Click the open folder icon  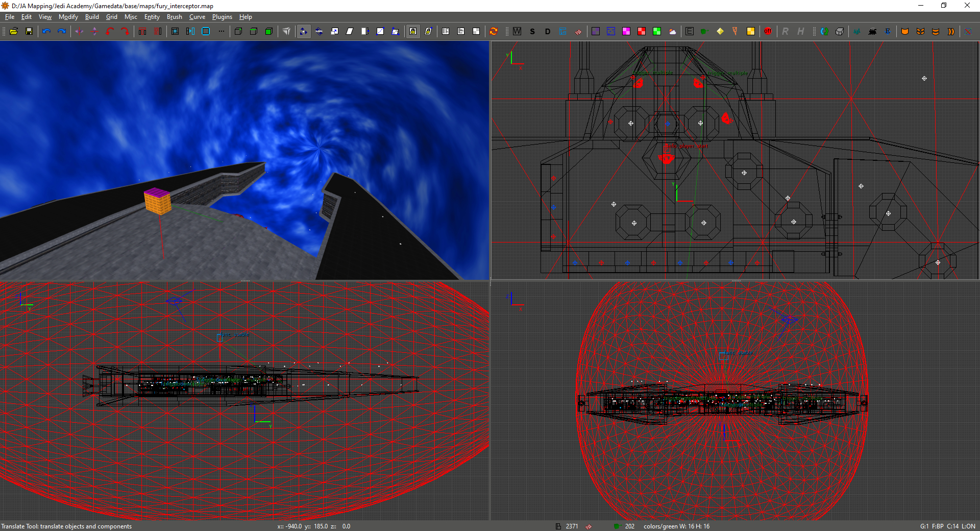[x=14, y=31]
